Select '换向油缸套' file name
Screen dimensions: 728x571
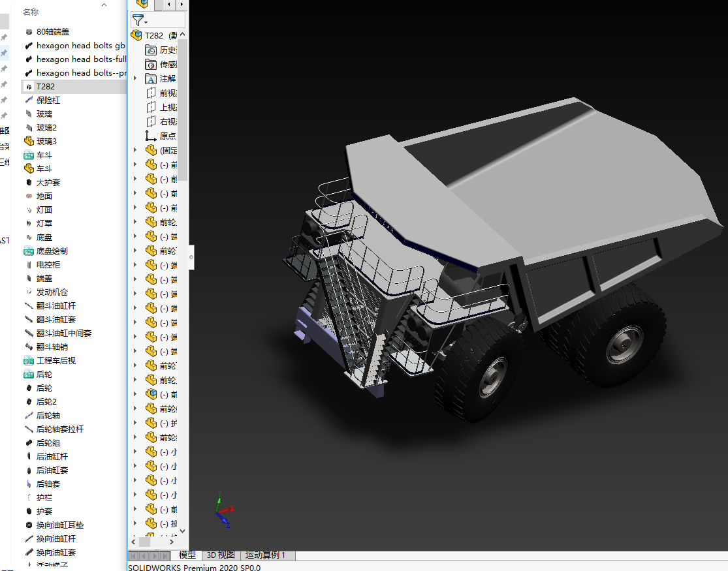tap(56, 553)
